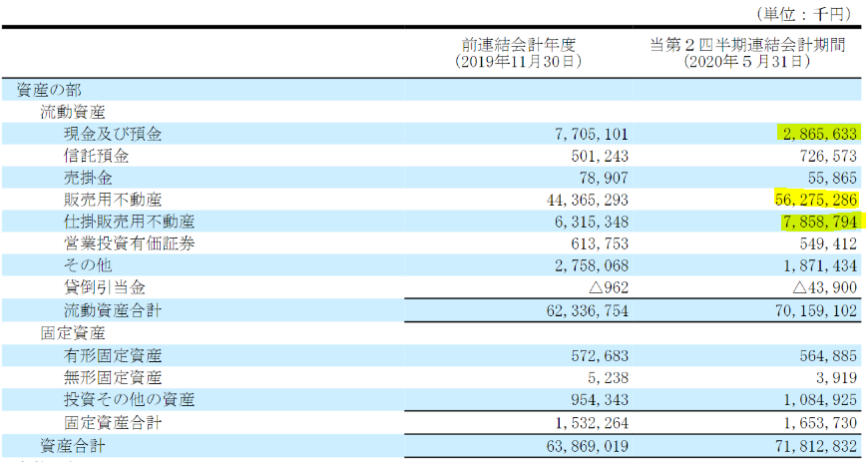Click the value 6,315,348
This screenshot has height=462, width=868.
[592, 223]
